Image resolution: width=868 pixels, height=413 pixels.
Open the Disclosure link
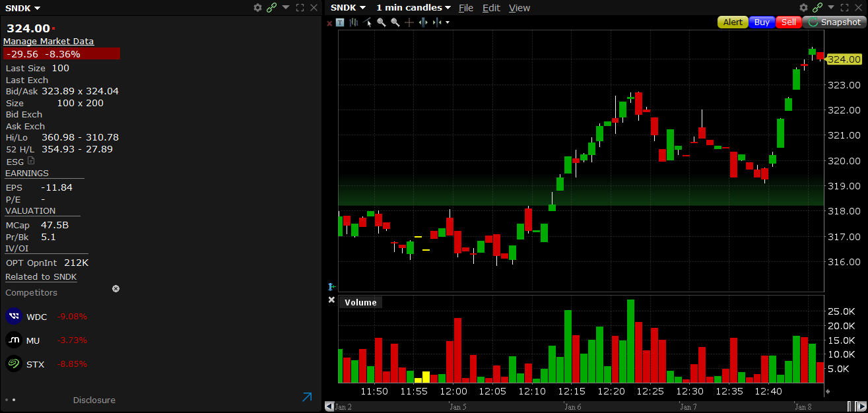tap(94, 400)
